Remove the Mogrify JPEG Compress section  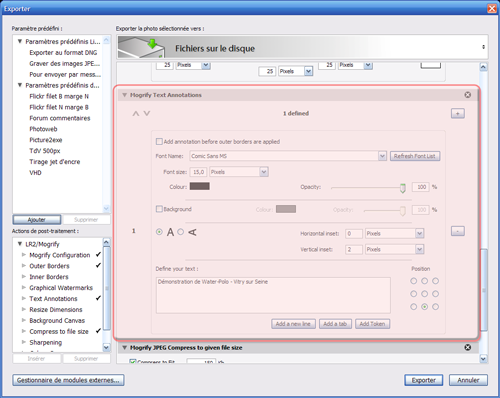coord(468,347)
